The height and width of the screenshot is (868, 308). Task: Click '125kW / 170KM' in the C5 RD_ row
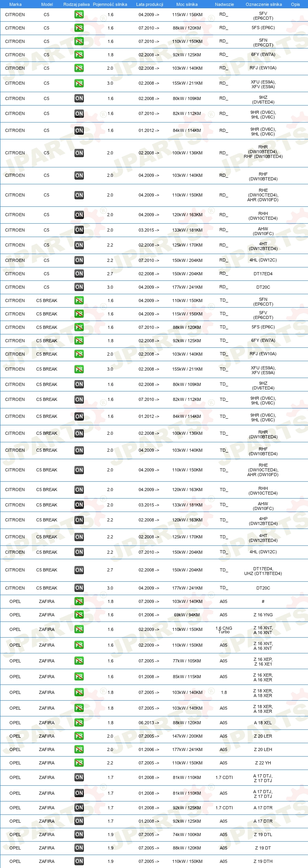coord(187,245)
